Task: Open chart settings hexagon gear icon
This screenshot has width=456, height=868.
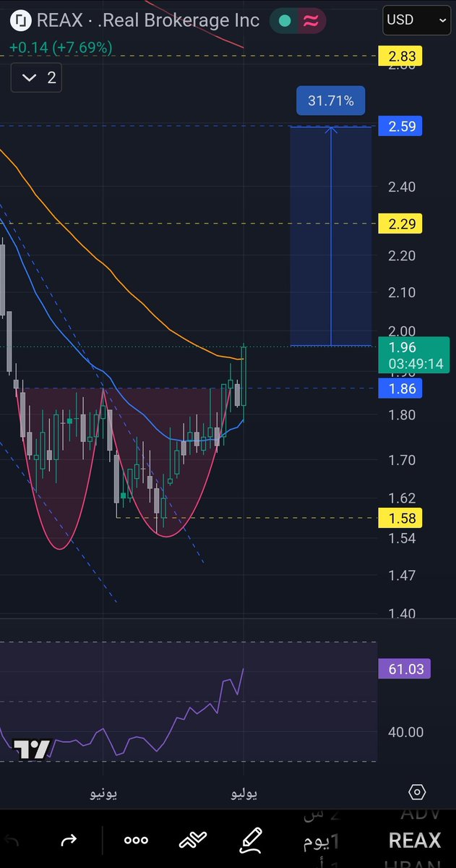Action: (x=416, y=792)
